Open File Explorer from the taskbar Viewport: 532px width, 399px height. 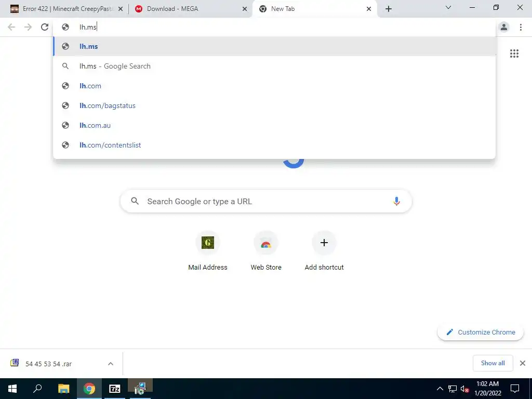click(63, 389)
